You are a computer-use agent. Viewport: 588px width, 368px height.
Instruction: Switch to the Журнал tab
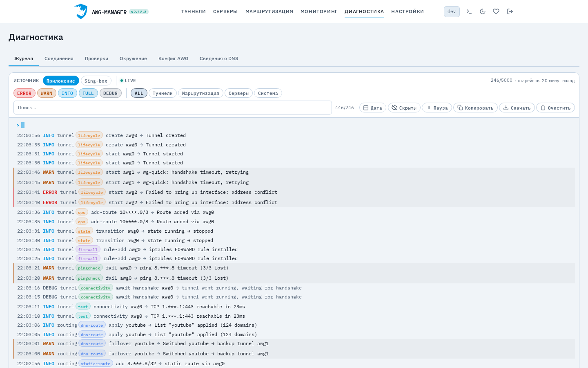point(24,58)
